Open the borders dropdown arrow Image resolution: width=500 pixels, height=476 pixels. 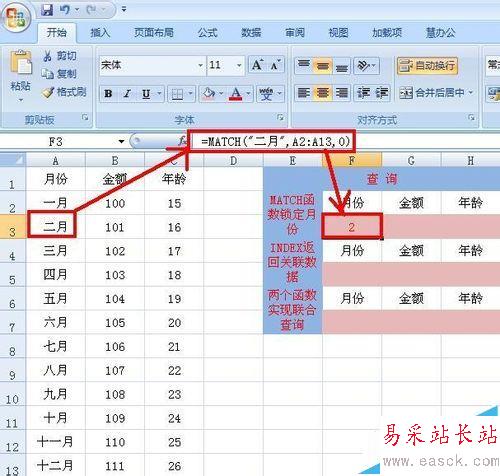(191, 94)
